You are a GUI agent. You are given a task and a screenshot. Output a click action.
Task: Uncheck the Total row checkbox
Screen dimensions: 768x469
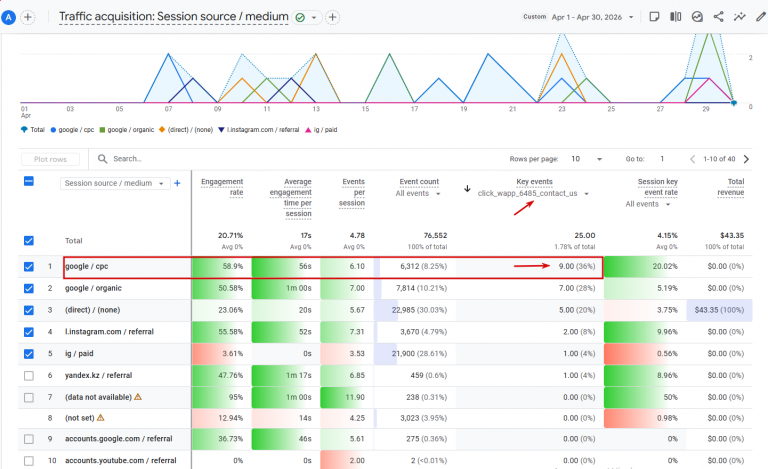(29, 240)
